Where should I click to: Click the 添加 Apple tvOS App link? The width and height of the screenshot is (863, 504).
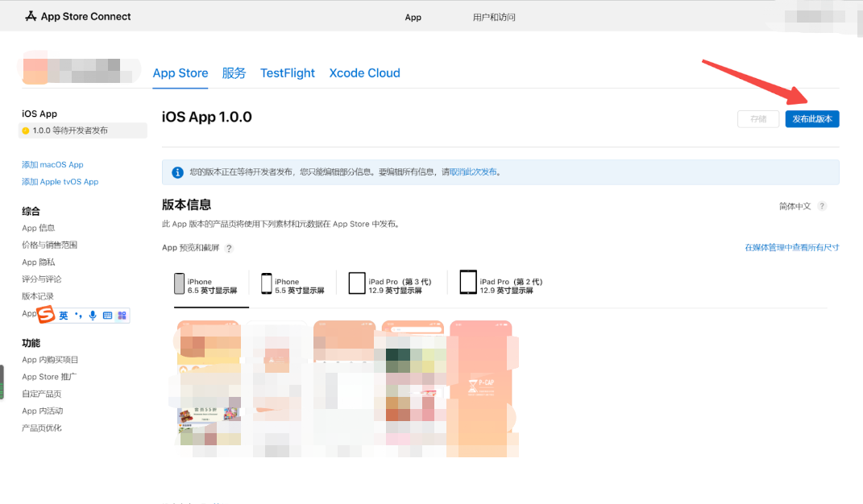pyautogui.click(x=60, y=182)
